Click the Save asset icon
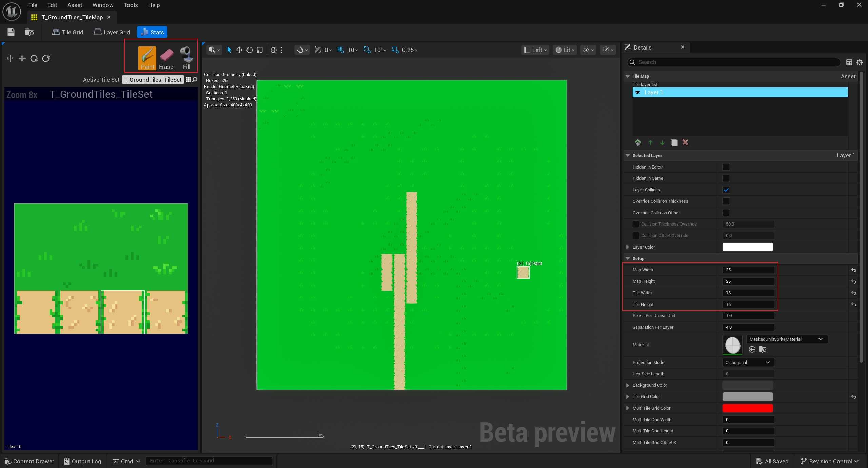This screenshot has width=868, height=468. (11, 32)
